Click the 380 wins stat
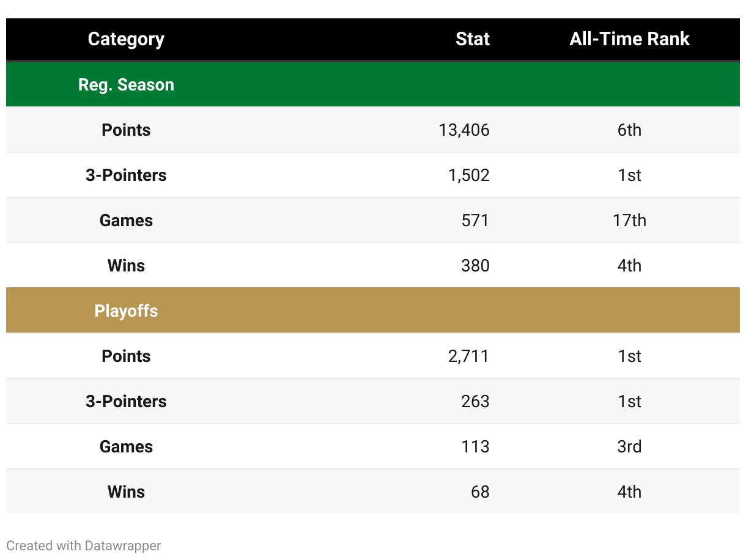 point(476,265)
